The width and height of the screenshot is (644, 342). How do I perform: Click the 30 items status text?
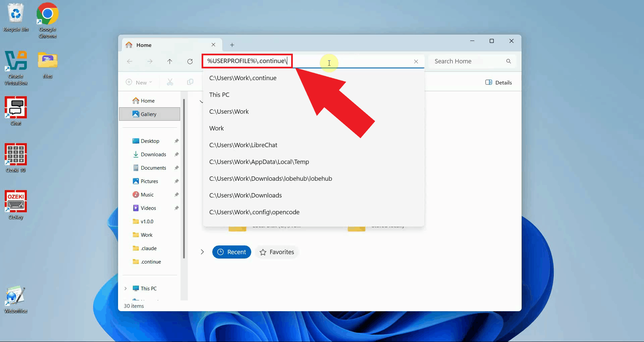[134, 306]
